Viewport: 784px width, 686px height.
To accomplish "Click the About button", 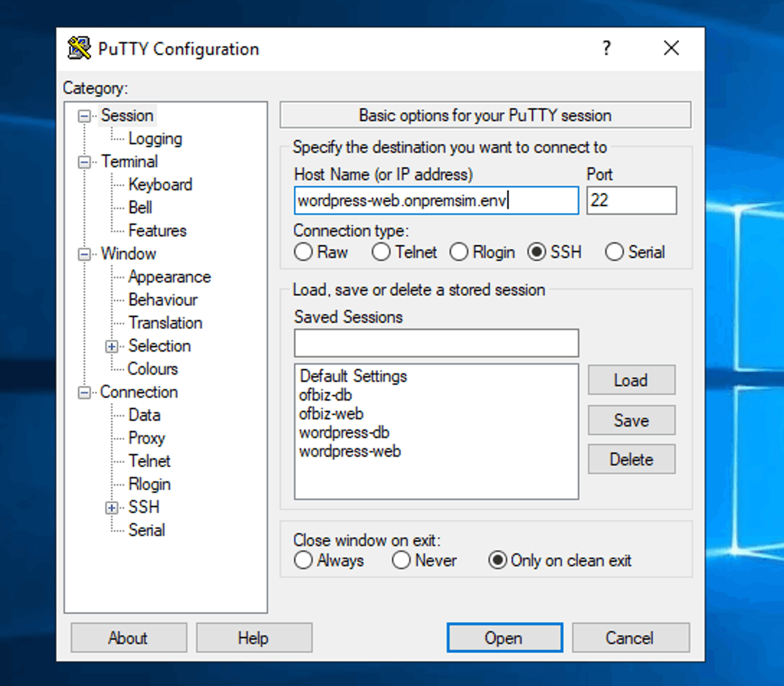I will point(128,638).
